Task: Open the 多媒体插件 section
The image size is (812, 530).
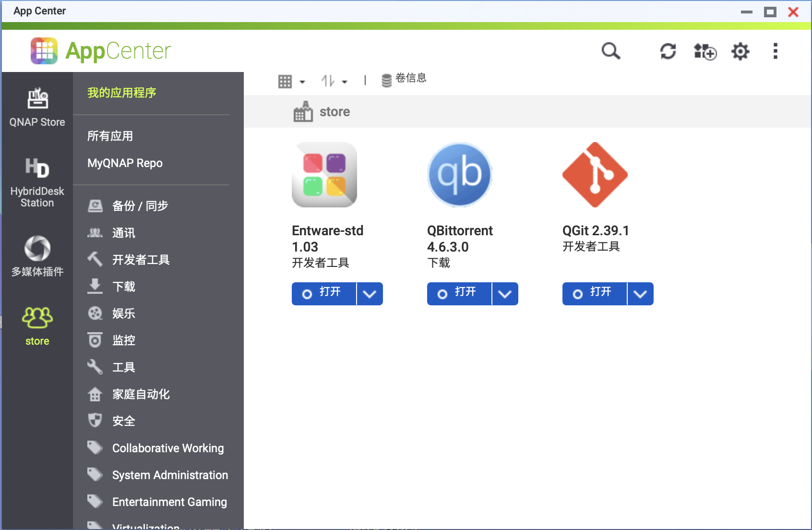Action: tap(37, 256)
